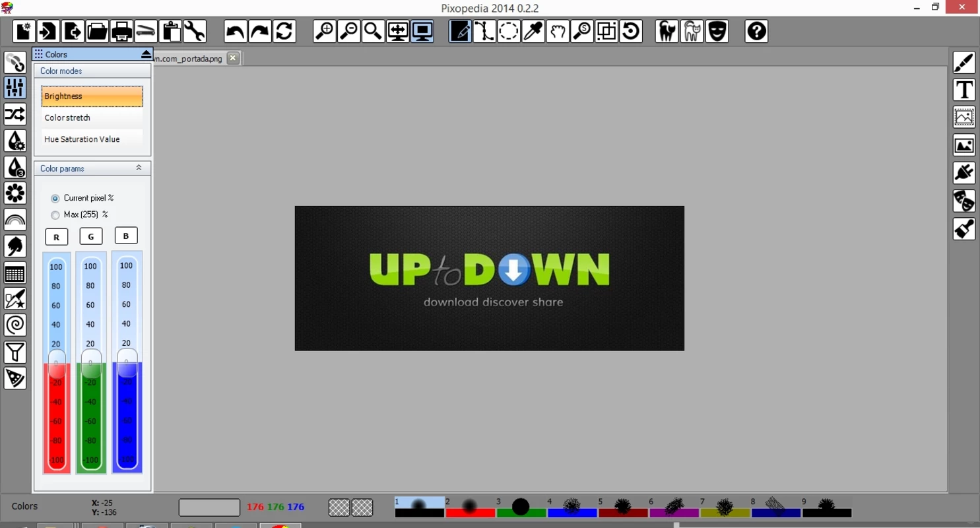The width and height of the screenshot is (980, 528).
Task: Adjust the red brightness slider handle
Action: click(x=57, y=364)
